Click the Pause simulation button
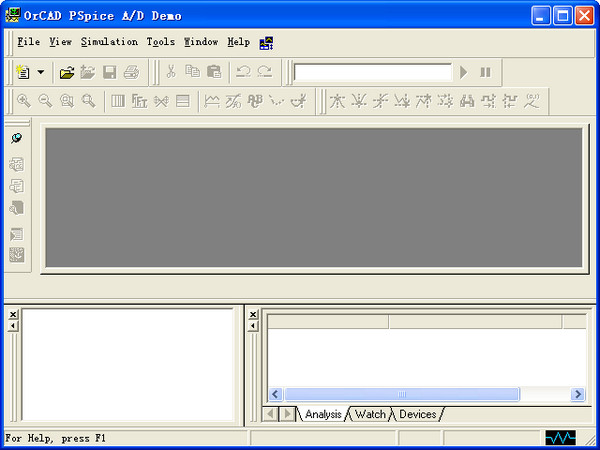 (x=486, y=72)
